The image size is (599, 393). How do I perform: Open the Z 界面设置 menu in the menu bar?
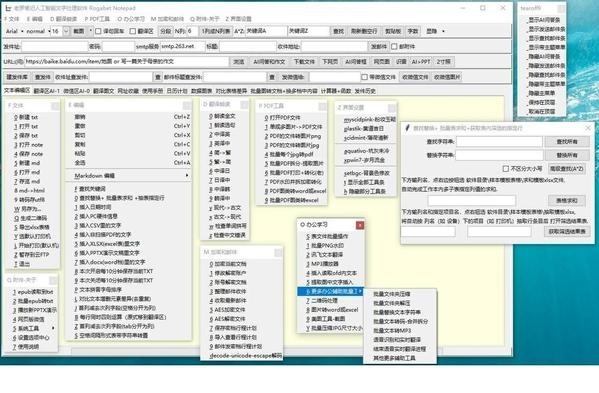[x=238, y=19]
